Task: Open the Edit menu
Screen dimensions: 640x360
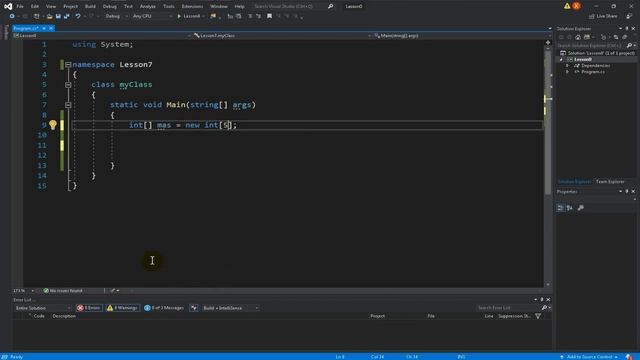Action: 35,6
